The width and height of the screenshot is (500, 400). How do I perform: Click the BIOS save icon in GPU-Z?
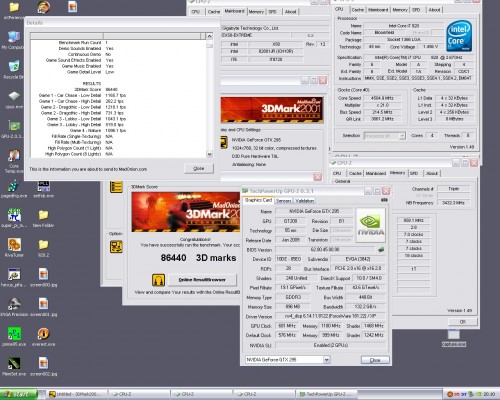381,249
